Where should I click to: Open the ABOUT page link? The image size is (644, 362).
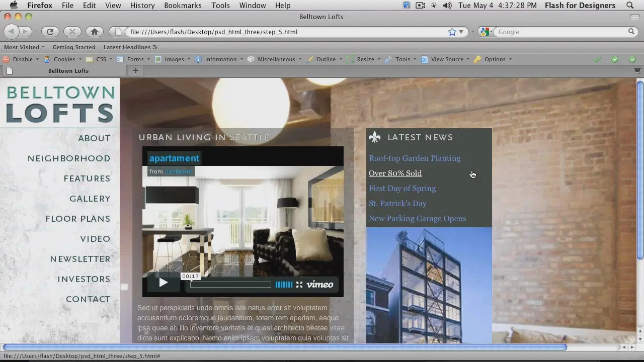pyautogui.click(x=94, y=138)
